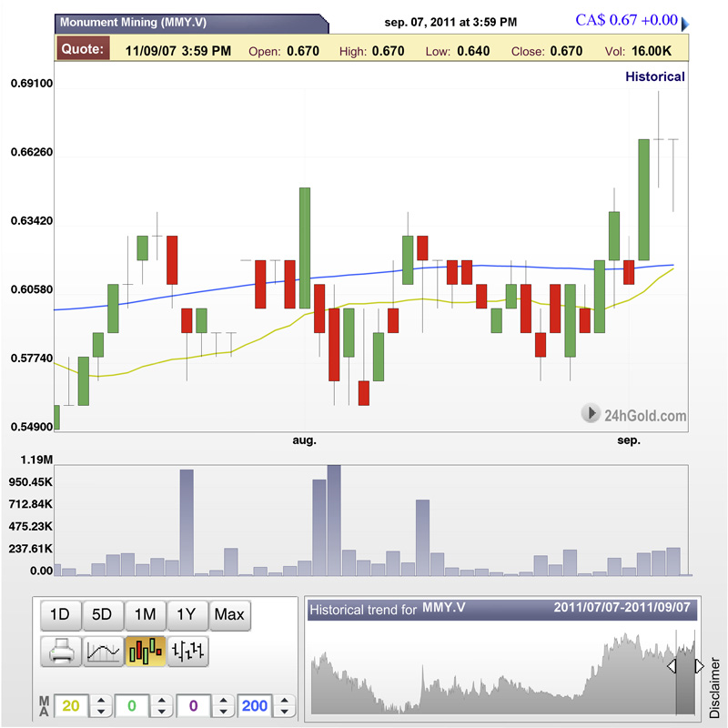Click the blue MA field showing 200
Image resolution: width=728 pixels, height=728 pixels.
point(255,706)
